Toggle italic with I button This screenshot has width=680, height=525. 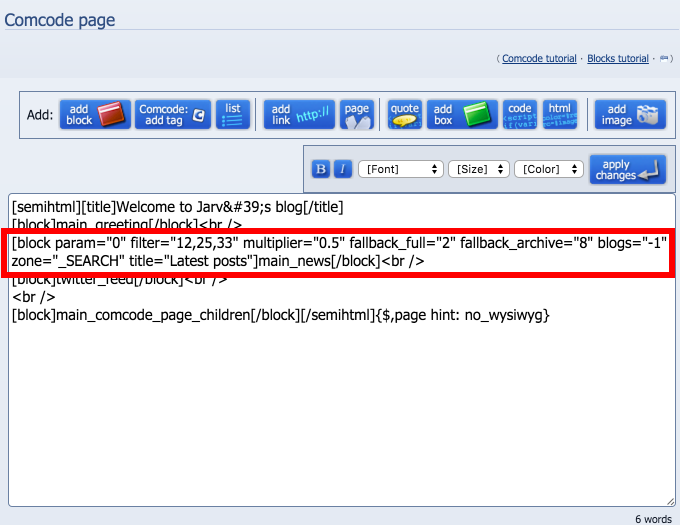pos(343,169)
